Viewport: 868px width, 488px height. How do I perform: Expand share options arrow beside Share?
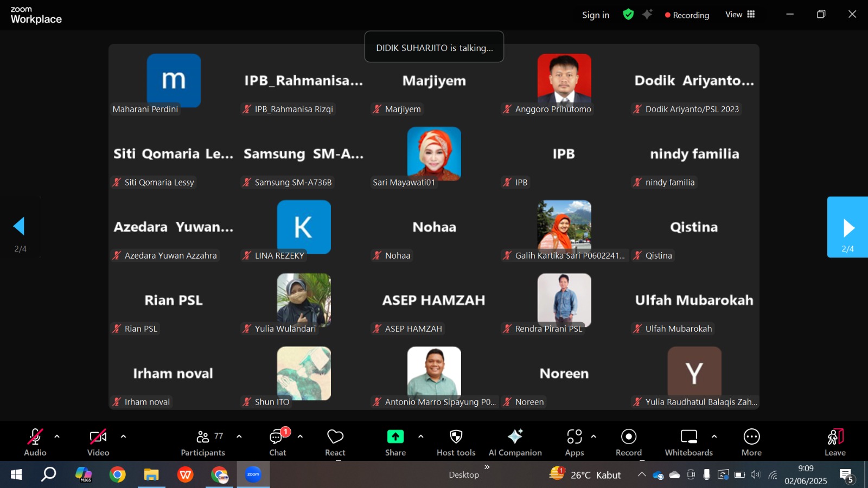pos(420,436)
